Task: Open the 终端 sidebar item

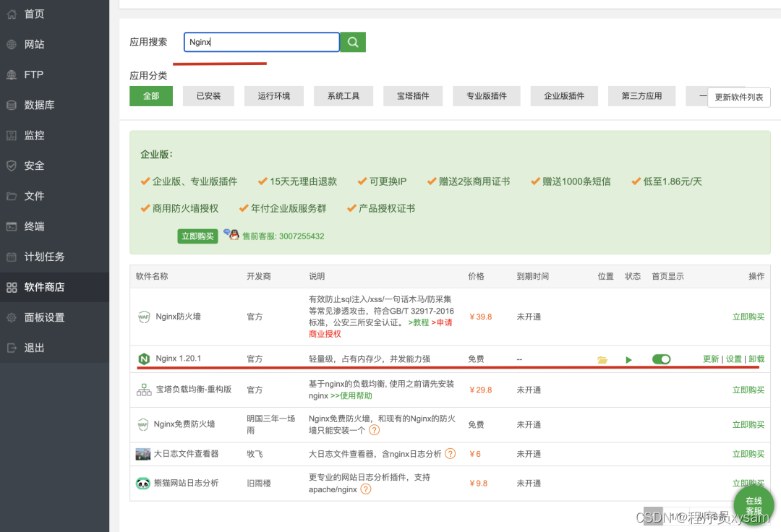Action: pos(54,226)
